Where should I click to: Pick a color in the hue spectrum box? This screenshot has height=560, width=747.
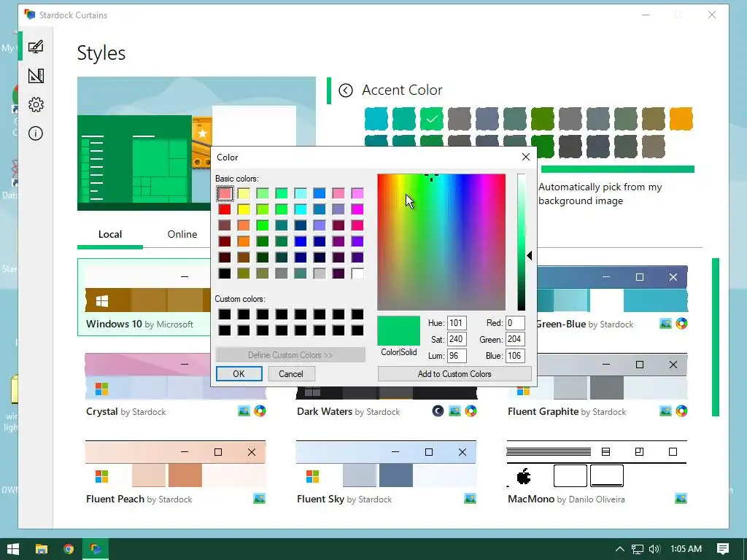(x=441, y=242)
